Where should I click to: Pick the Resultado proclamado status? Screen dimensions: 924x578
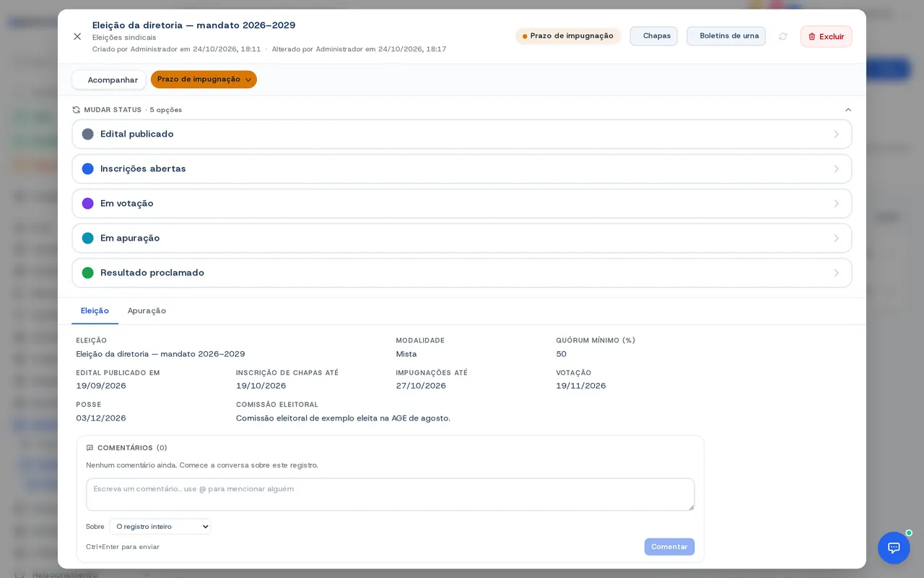462,273
